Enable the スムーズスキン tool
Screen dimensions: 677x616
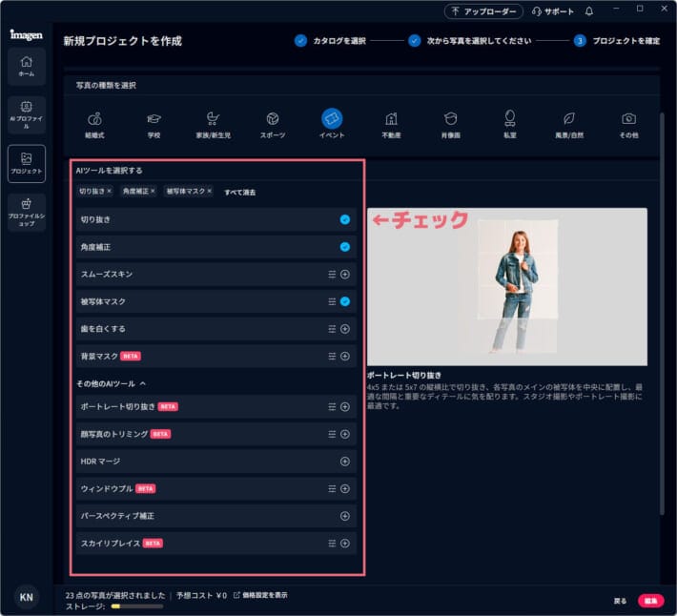click(x=345, y=275)
